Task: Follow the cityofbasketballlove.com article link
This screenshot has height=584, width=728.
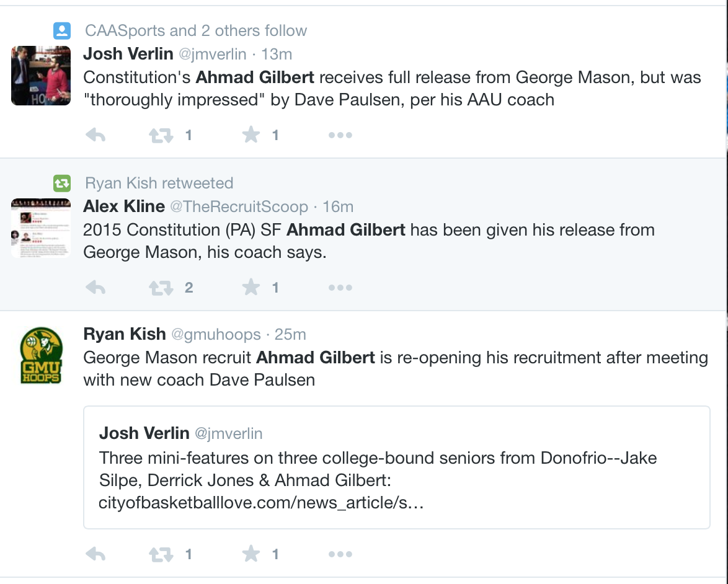Action: click(261, 503)
